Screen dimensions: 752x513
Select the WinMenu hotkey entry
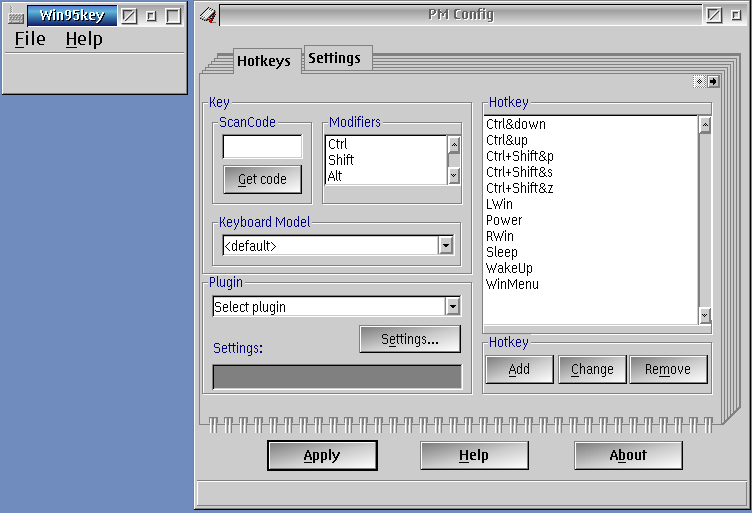591,284
